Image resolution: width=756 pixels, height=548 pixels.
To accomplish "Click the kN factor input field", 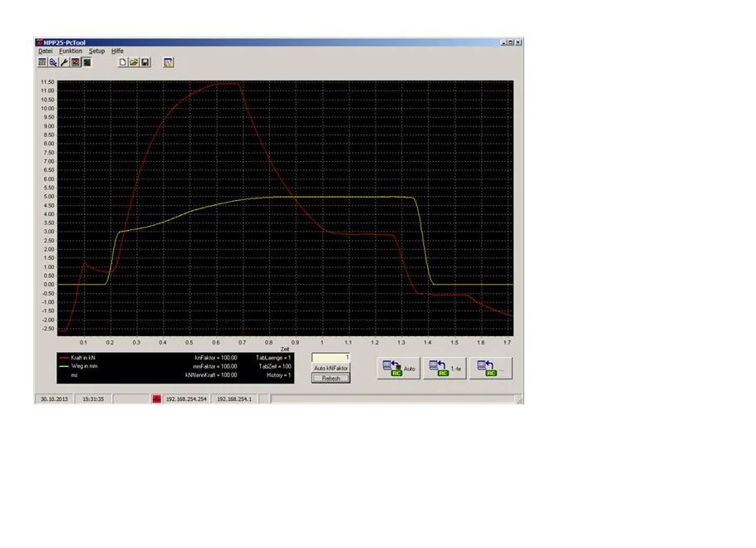I will 331,358.
